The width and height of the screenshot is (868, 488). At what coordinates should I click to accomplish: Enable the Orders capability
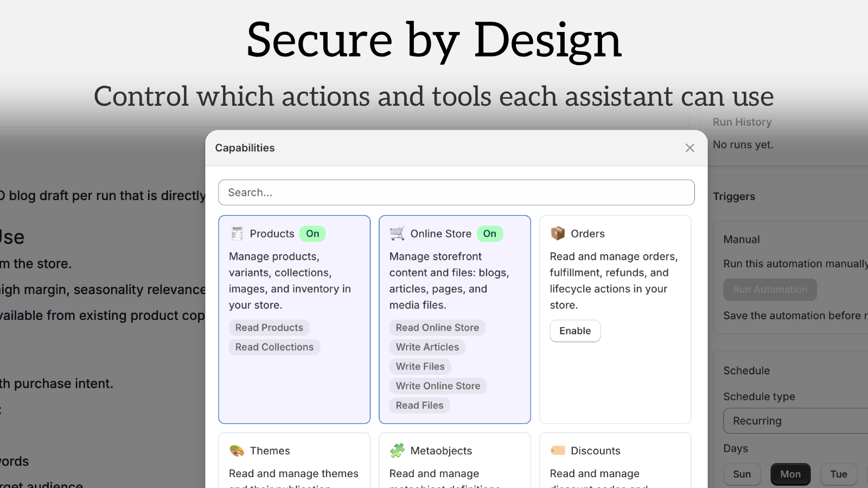575,331
